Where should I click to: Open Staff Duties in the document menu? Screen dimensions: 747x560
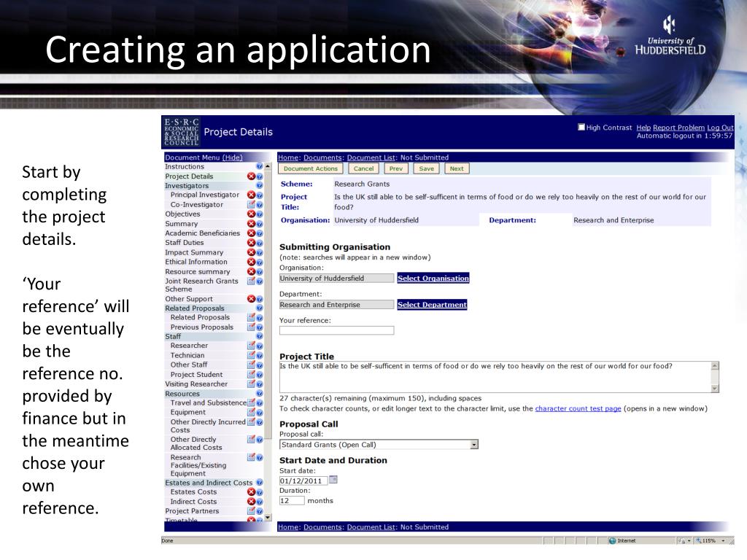click(185, 243)
